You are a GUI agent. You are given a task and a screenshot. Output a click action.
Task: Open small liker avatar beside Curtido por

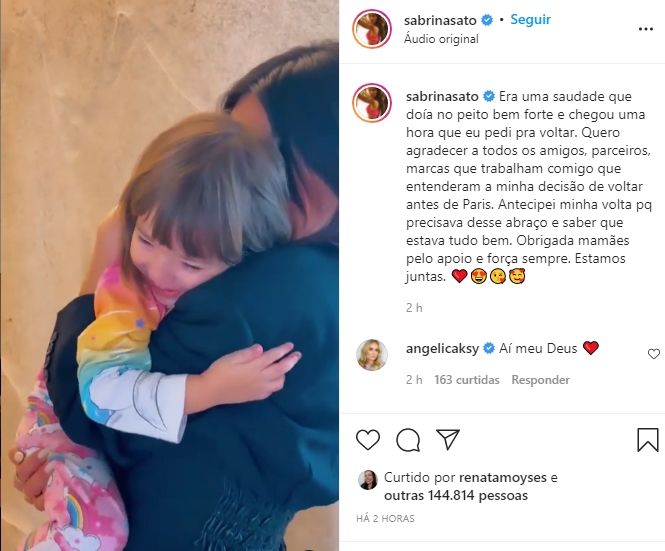pos(368,480)
